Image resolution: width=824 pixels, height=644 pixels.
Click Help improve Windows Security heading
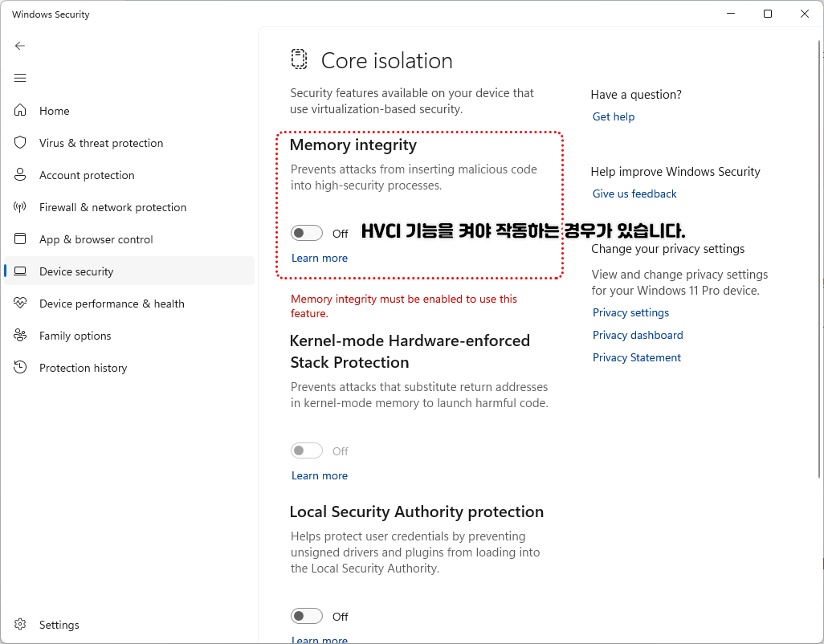675,172
